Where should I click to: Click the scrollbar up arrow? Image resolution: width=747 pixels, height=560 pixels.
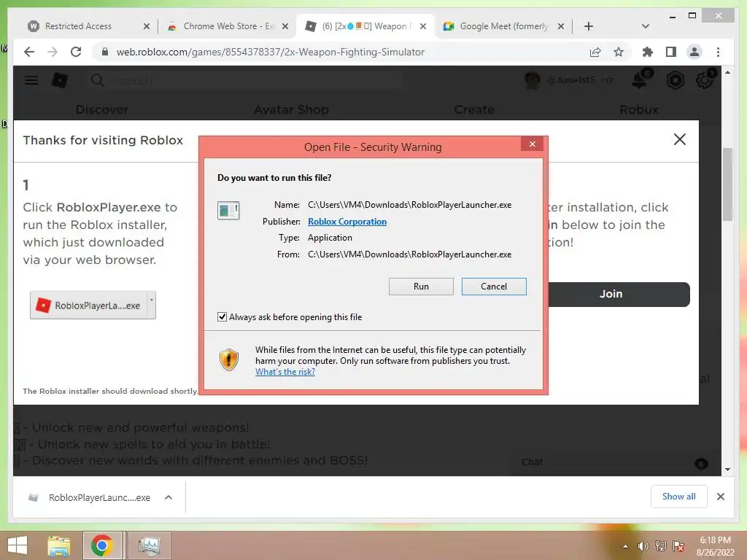(x=727, y=72)
